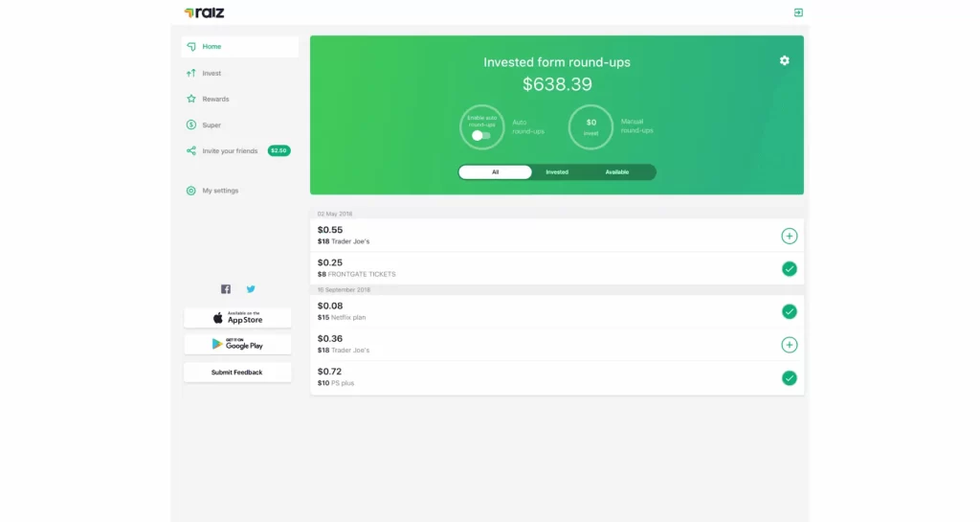Open the Invest menu item
This screenshot has width=980, height=522.
(240, 73)
